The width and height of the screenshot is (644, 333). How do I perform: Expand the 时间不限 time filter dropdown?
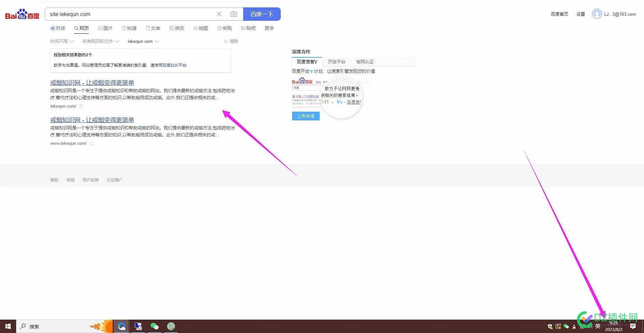coord(62,41)
